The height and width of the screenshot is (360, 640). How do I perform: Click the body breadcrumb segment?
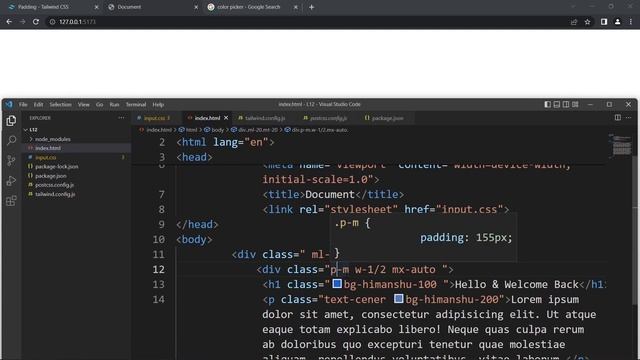click(218, 130)
